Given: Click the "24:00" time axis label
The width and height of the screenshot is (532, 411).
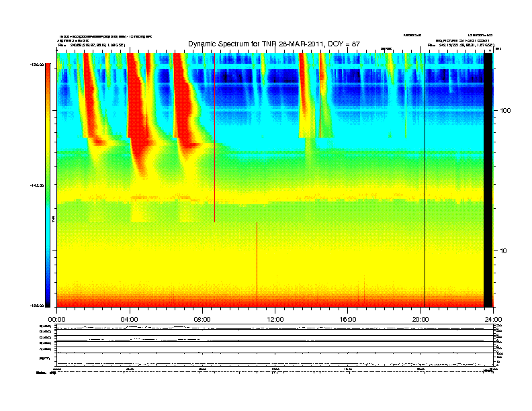Looking at the screenshot, I should click(x=493, y=319).
